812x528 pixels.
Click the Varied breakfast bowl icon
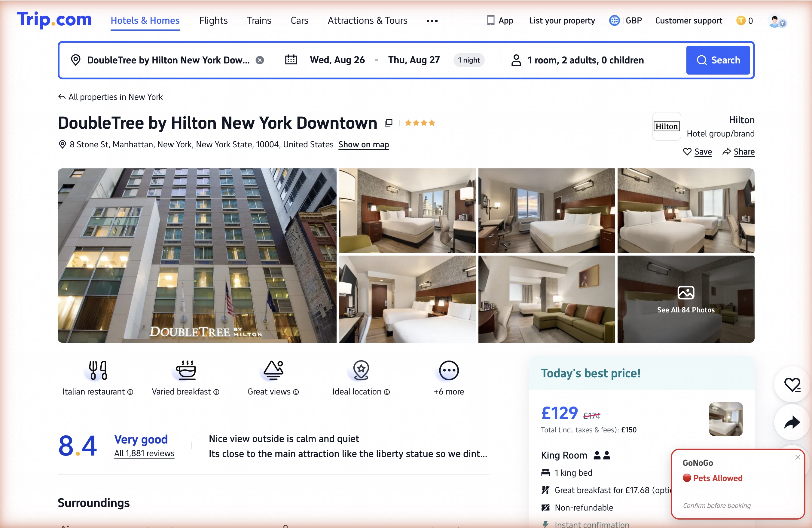[186, 370]
